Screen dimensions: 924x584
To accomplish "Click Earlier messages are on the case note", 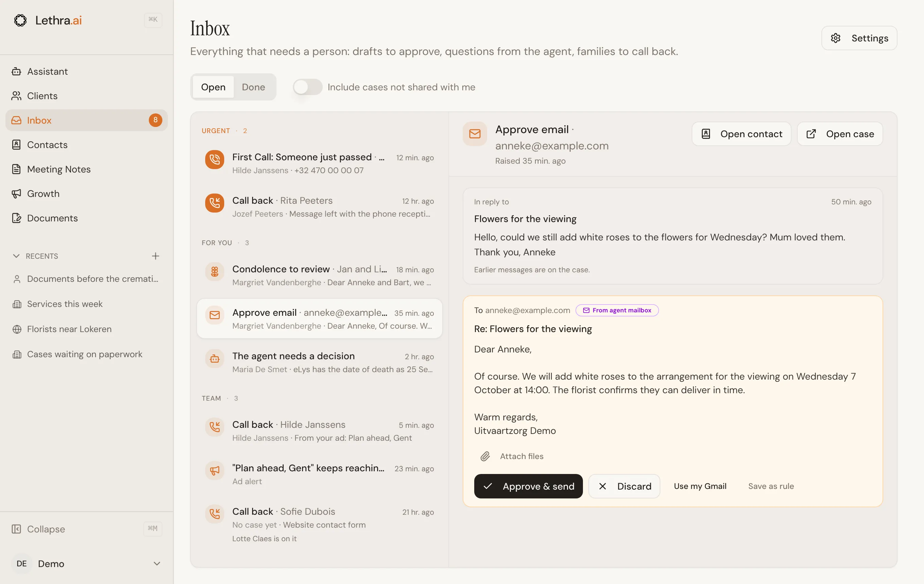I will pos(531,270).
